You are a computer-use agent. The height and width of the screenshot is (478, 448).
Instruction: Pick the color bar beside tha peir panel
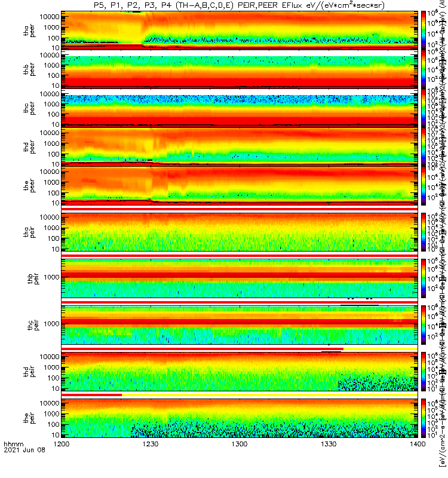tap(424, 232)
